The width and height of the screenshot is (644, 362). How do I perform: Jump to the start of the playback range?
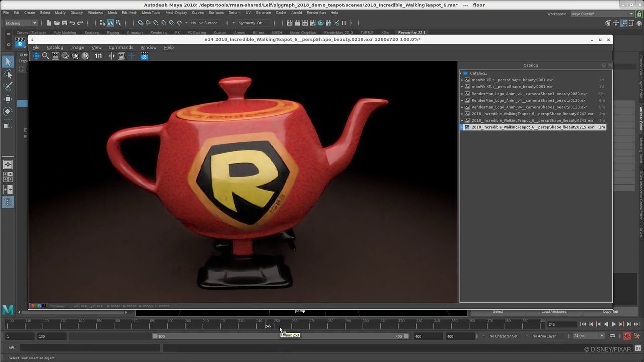583,324
